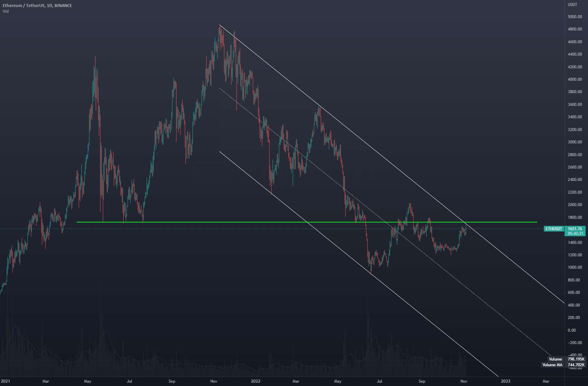Screen dimensions: 588x386
Task: Click the 2000.00 price axis label
Action: click(575, 205)
